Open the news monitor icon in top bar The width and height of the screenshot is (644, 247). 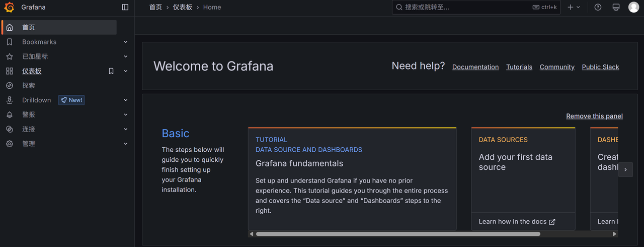click(616, 7)
